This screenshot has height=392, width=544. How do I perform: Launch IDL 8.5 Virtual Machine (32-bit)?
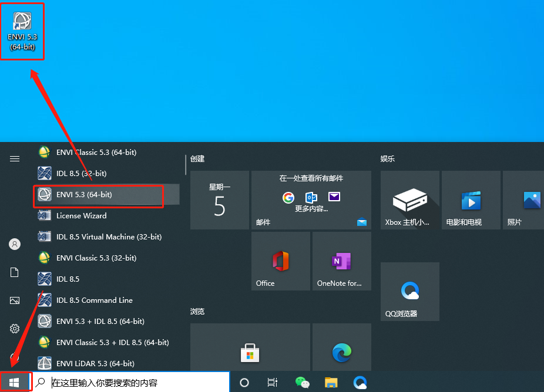(106, 236)
